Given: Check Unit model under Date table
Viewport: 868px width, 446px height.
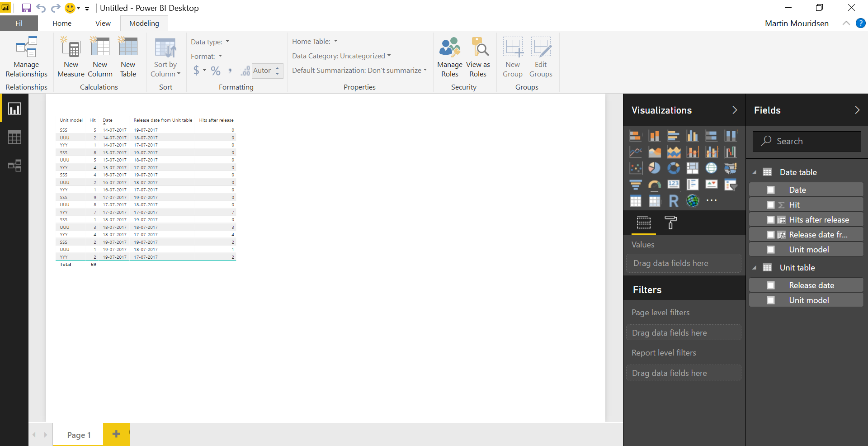Looking at the screenshot, I should pyautogui.click(x=771, y=250).
